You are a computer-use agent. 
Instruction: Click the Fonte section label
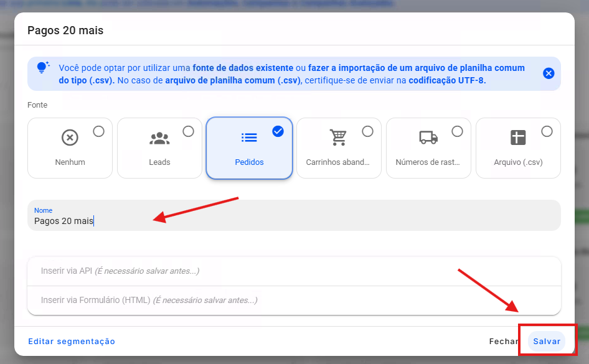point(37,105)
